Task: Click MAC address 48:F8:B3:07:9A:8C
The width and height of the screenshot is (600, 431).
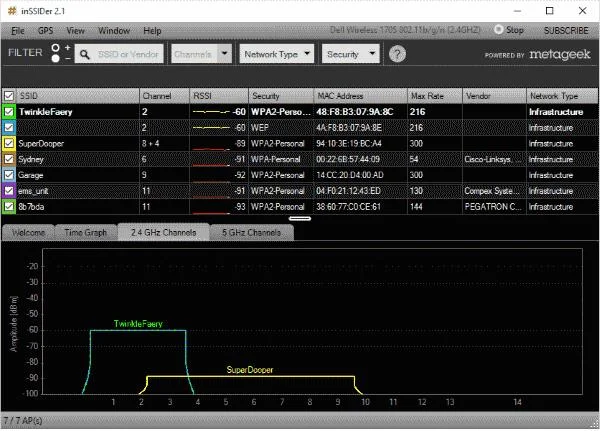Action: (x=354, y=112)
